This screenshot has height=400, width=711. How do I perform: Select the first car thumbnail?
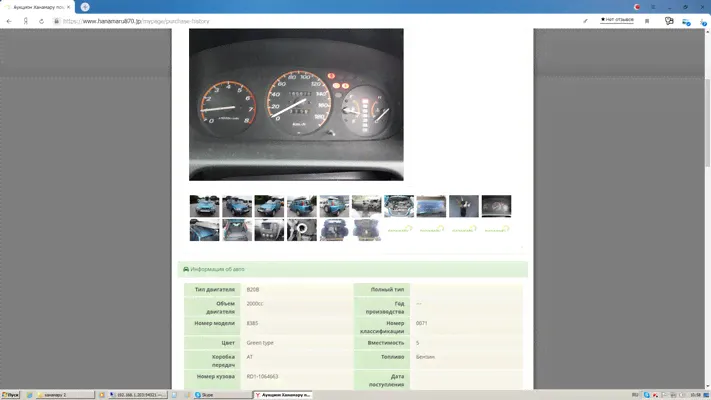(204, 206)
